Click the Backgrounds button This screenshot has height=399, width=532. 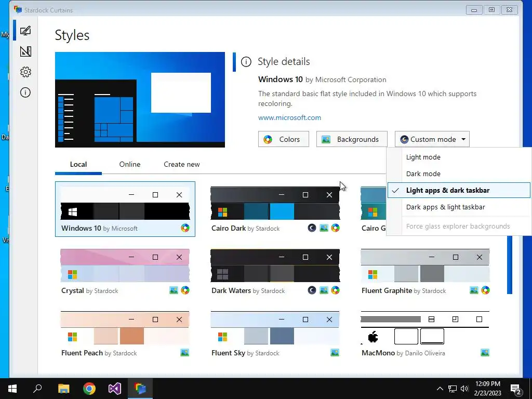pos(352,139)
